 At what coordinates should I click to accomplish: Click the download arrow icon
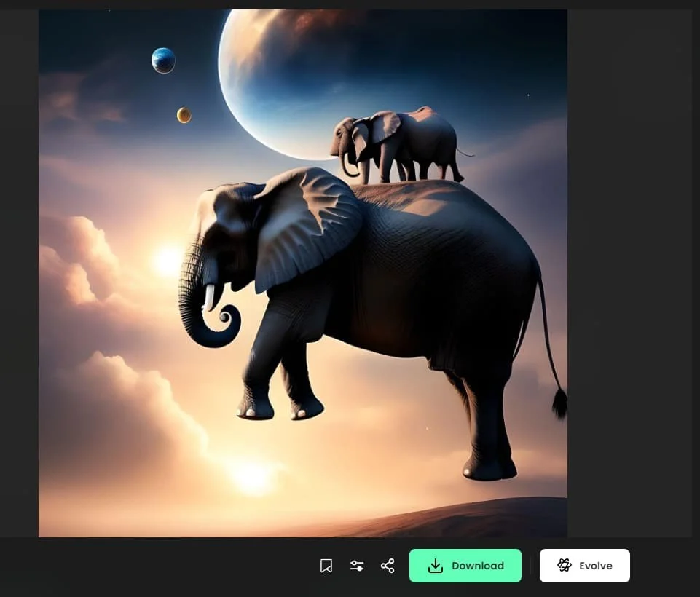click(436, 566)
